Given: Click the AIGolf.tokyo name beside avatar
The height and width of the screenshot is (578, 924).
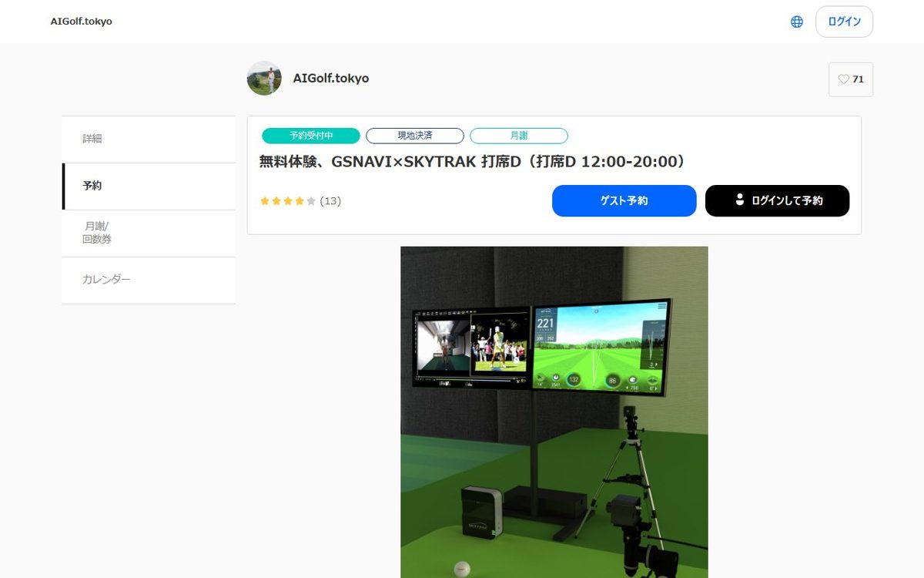Looking at the screenshot, I should pyautogui.click(x=331, y=79).
